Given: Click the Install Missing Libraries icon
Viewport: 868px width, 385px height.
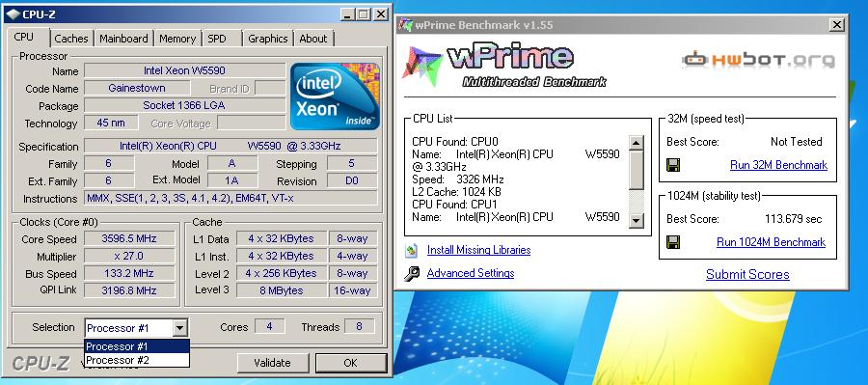Looking at the screenshot, I should (x=411, y=250).
